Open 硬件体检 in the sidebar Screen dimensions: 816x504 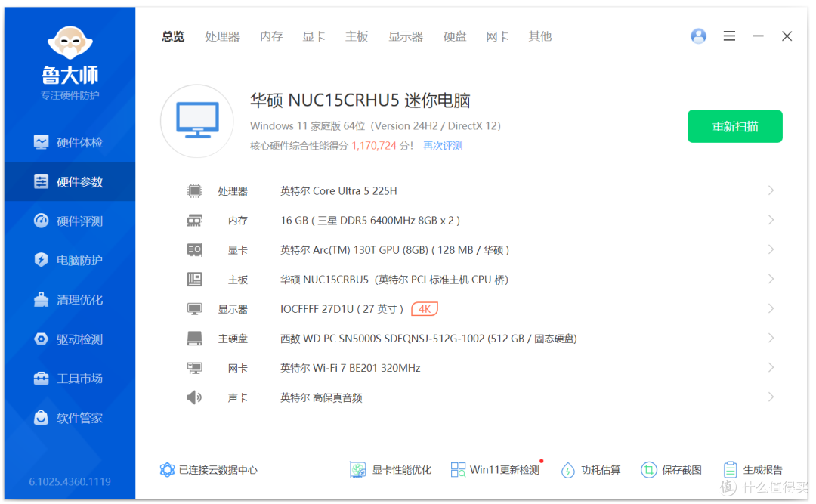(70, 142)
